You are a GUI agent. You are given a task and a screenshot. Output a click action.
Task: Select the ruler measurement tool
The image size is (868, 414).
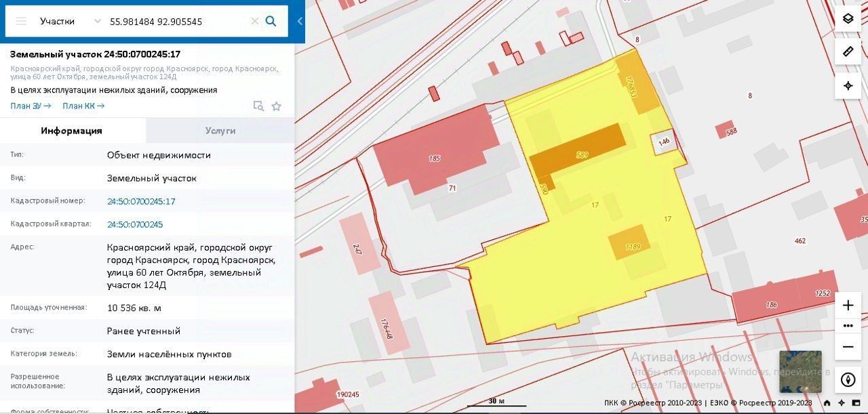point(848,51)
